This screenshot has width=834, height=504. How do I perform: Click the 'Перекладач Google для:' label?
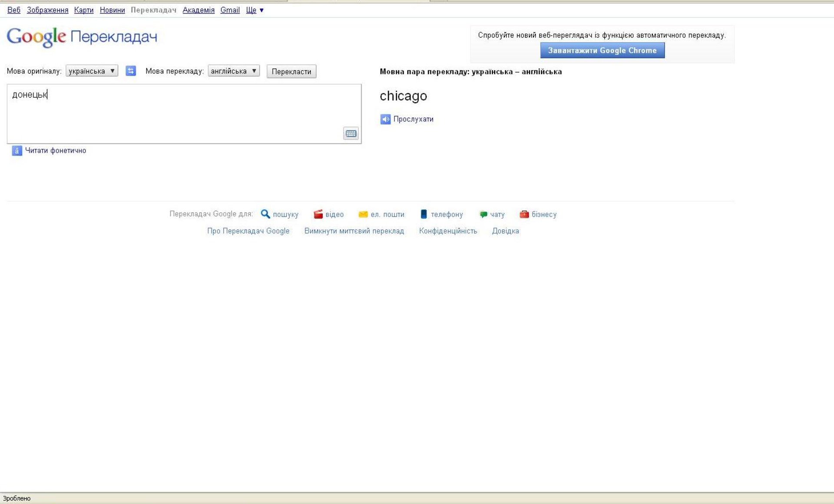[211, 214]
